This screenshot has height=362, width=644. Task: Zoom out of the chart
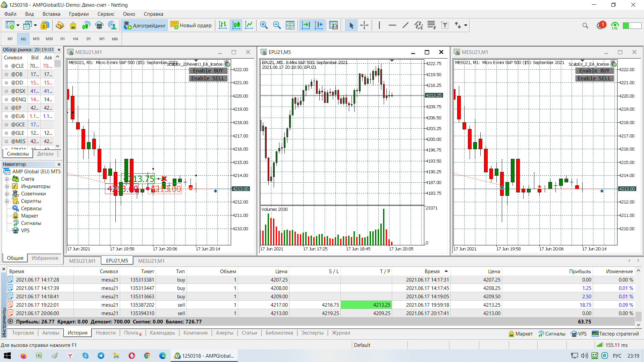coord(277,25)
